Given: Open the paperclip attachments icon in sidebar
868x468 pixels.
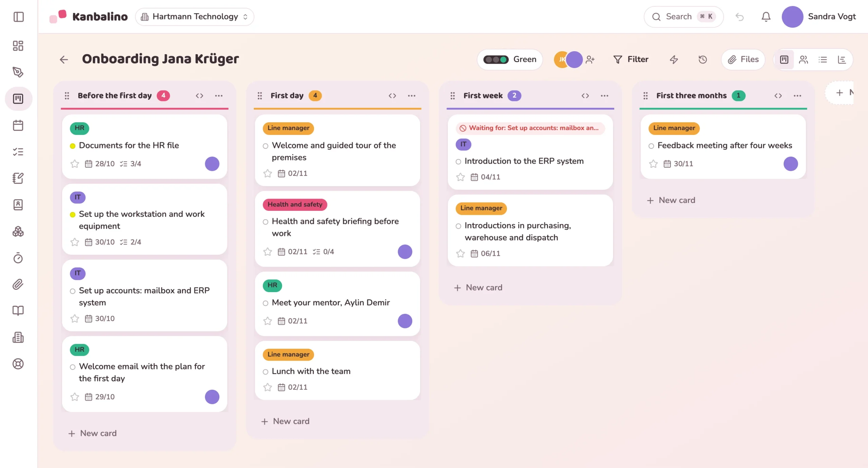Looking at the screenshot, I should [x=18, y=284].
